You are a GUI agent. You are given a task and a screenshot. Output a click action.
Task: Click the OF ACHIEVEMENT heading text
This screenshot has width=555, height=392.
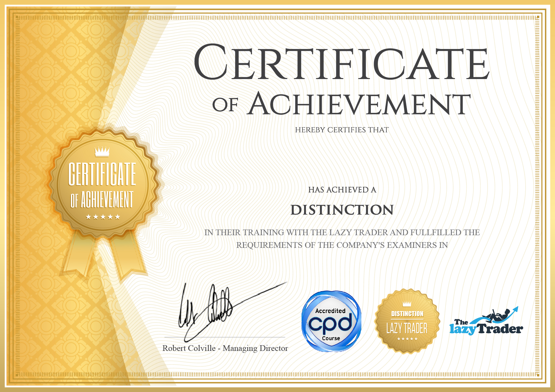click(x=342, y=104)
